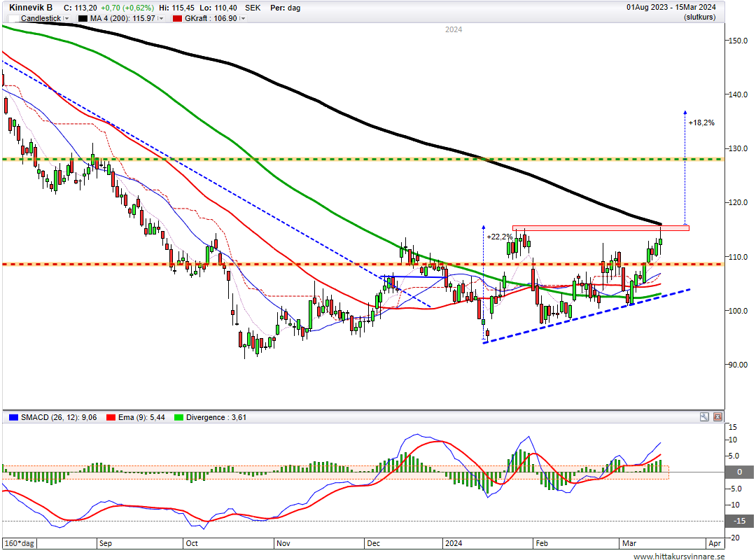Viewport: 756px width, 560px height.
Task: Close the SMACD indicator panel
Action: [x=718, y=416]
